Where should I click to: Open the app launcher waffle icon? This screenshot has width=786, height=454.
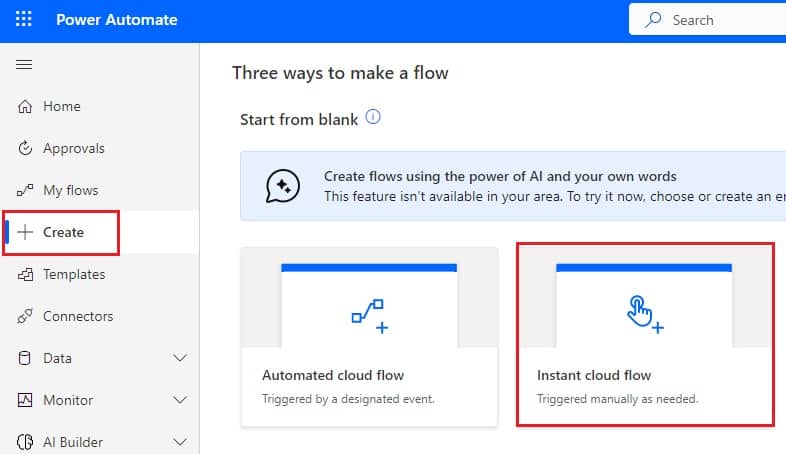pyautogui.click(x=24, y=20)
